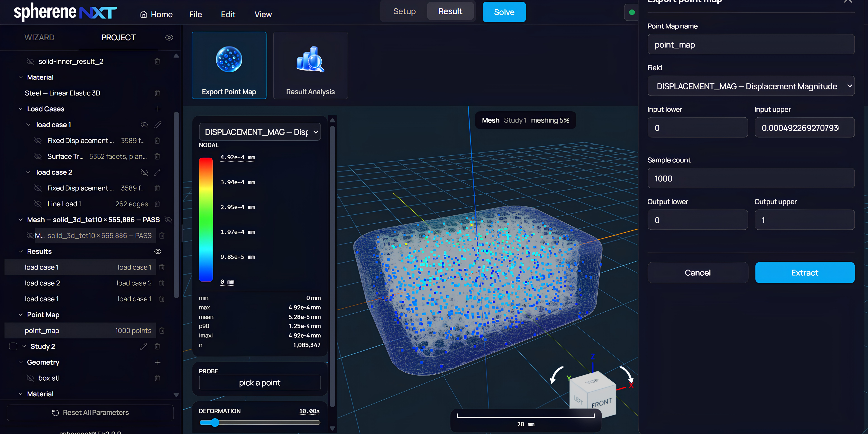Viewport: 868px width, 434px height.
Task: Delete box.stl geometry
Action: (157, 378)
